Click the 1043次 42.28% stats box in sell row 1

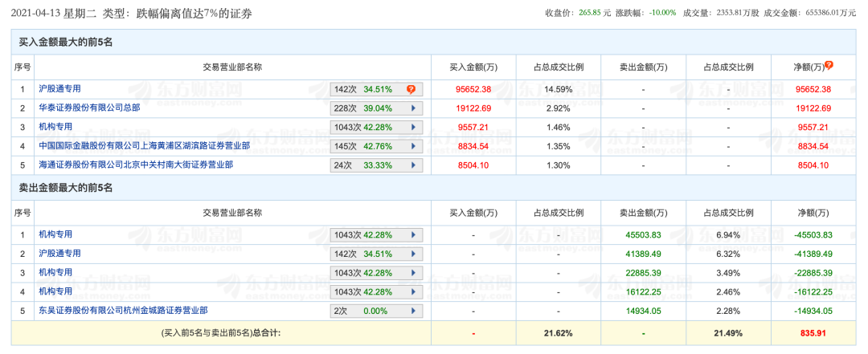point(371,235)
